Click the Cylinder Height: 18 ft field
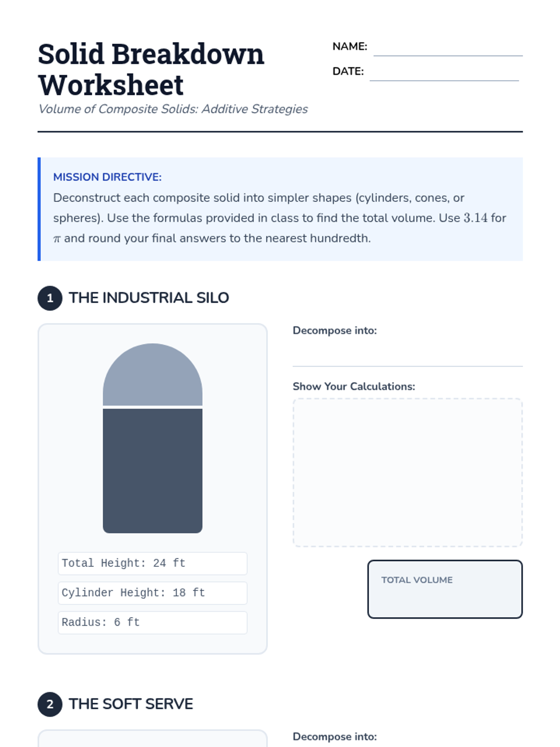Image resolution: width=560 pixels, height=747 pixels. point(153,593)
